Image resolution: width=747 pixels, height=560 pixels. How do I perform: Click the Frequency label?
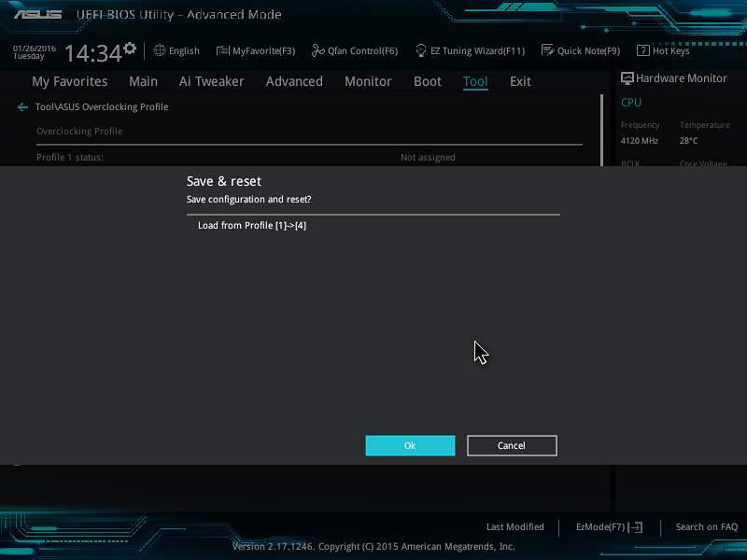coord(641,125)
